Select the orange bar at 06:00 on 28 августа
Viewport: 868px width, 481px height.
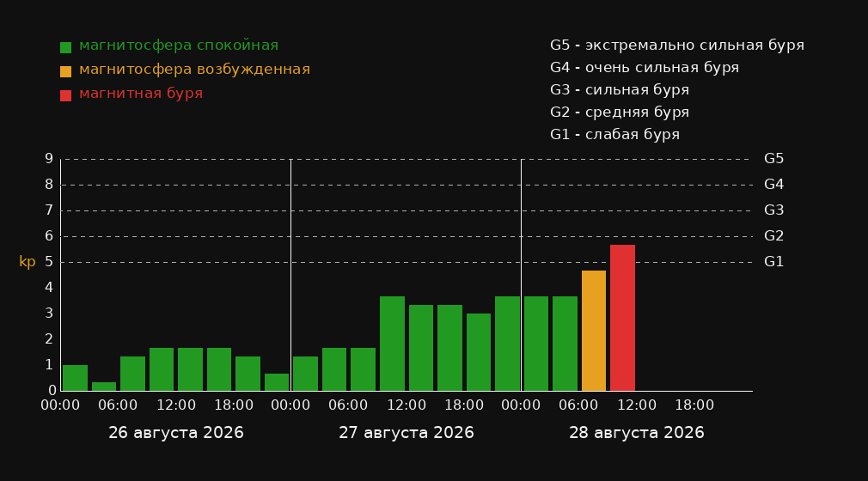click(594, 331)
